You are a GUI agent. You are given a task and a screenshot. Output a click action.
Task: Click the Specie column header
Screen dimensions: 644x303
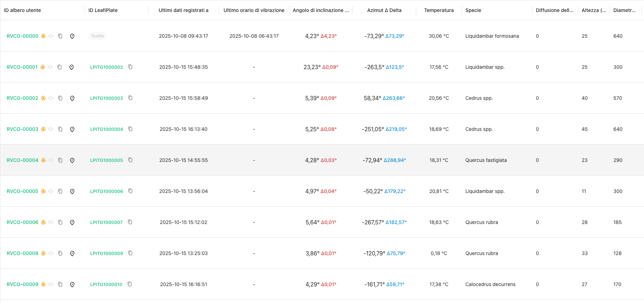[x=473, y=10]
